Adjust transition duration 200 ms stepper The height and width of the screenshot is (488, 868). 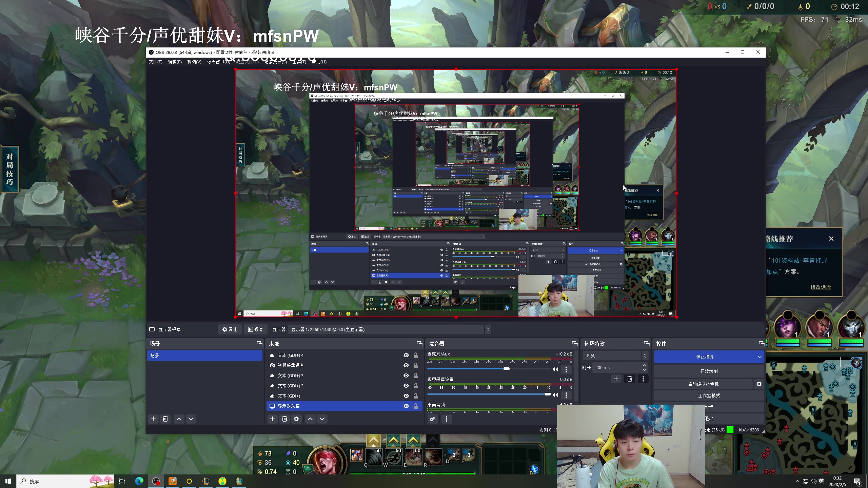tap(644, 367)
